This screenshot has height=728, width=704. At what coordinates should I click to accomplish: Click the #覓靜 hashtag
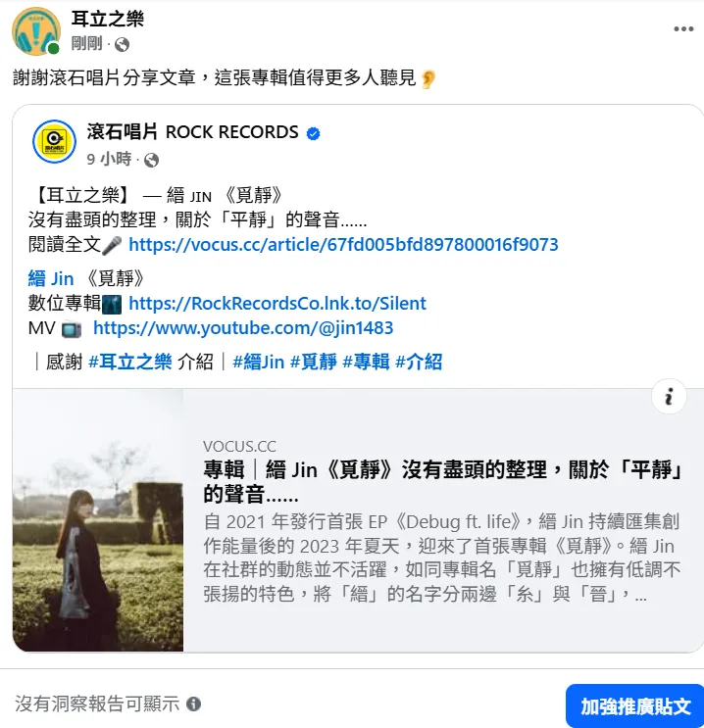[314, 362]
